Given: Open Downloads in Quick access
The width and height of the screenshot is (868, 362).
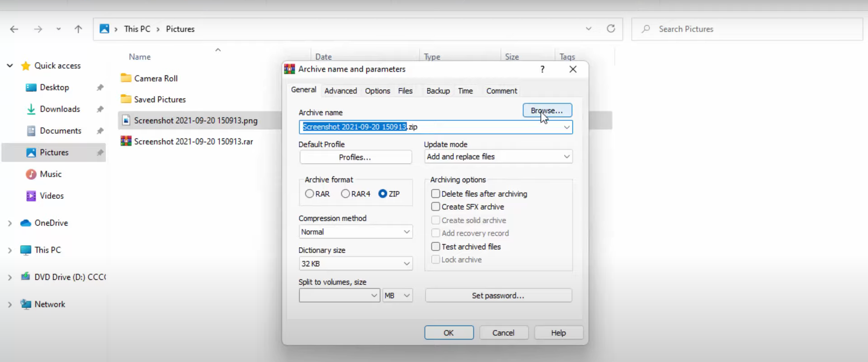Looking at the screenshot, I should click(60, 109).
